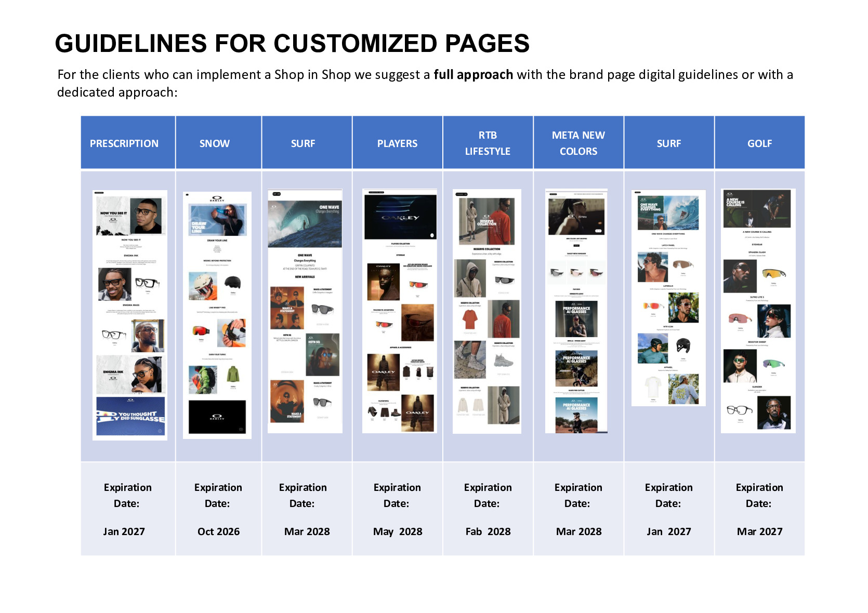The image size is (868, 613).
Task: Click the Jan 2027 date under PRESCRIPTION
Action: [124, 531]
